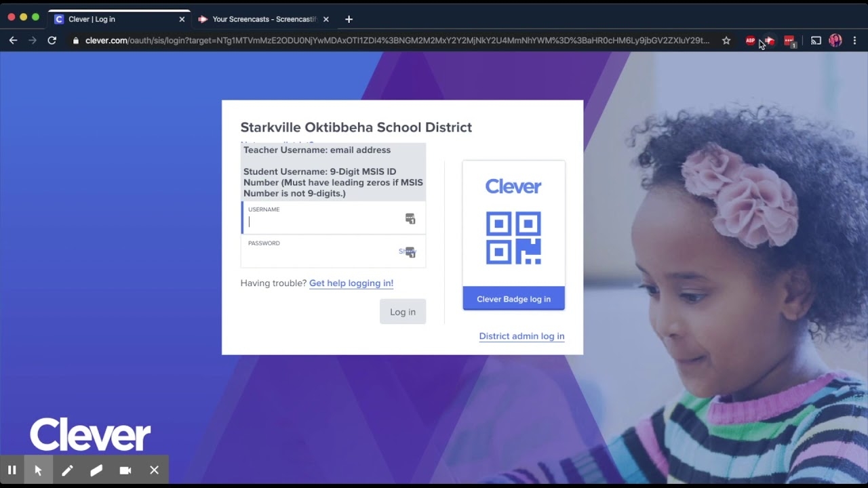868x488 pixels.
Task: Click the District admin log in link
Action: [521, 336]
